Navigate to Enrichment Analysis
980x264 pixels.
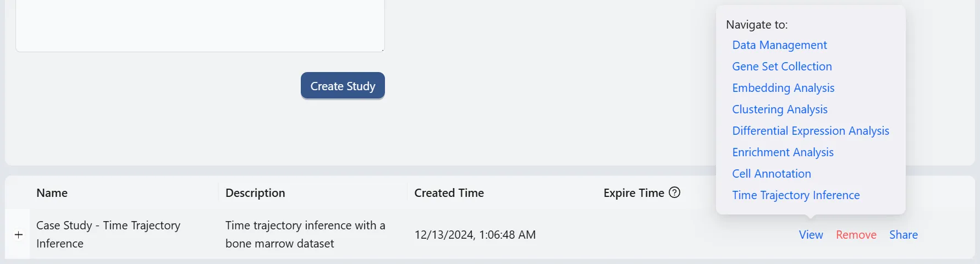pos(783,152)
